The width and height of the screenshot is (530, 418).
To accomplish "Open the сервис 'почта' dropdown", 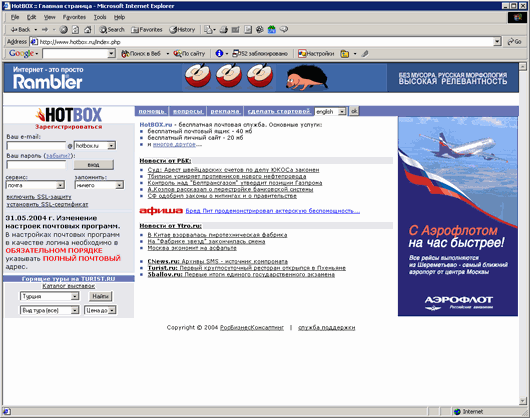I will click(x=60, y=185).
